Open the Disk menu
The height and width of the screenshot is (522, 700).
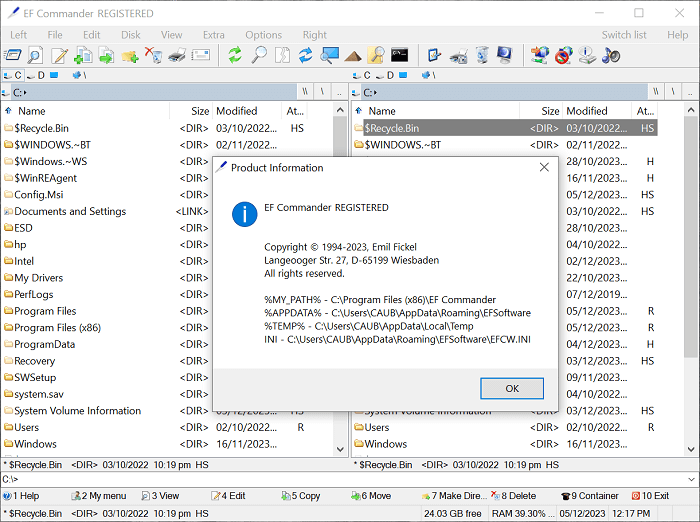coord(131,35)
